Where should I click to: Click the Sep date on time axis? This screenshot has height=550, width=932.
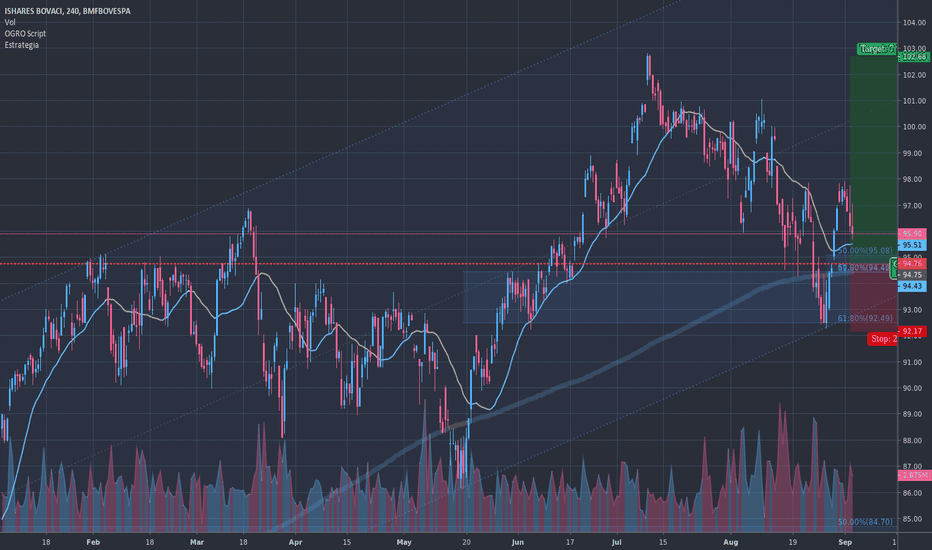845,542
